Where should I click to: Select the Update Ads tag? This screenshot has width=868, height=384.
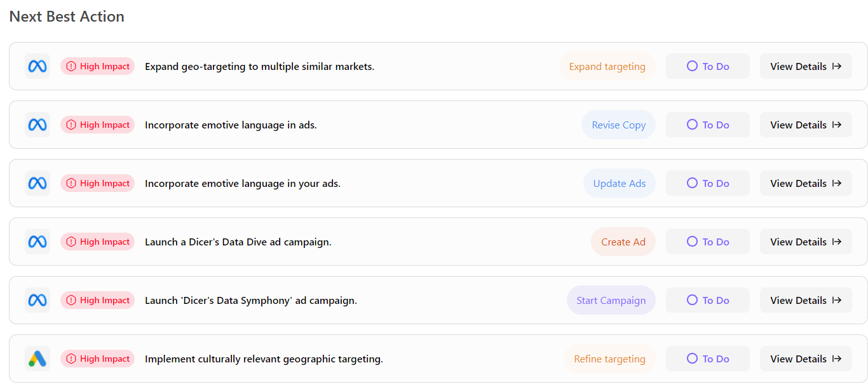(x=619, y=183)
